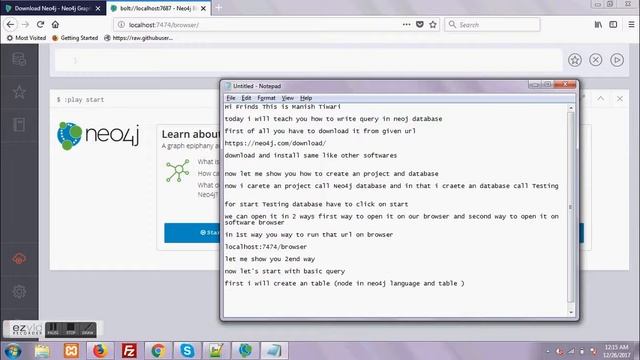Open Notepad File menu
This screenshot has width=640, height=360.
231,98
